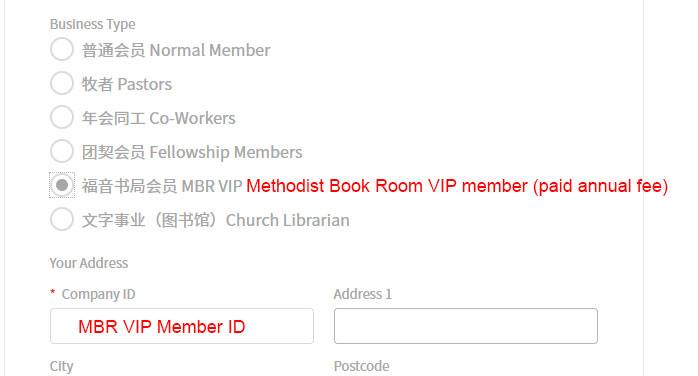Click the Your Address section heading
Image resolution: width=698 pixels, height=376 pixels.
[x=89, y=263]
